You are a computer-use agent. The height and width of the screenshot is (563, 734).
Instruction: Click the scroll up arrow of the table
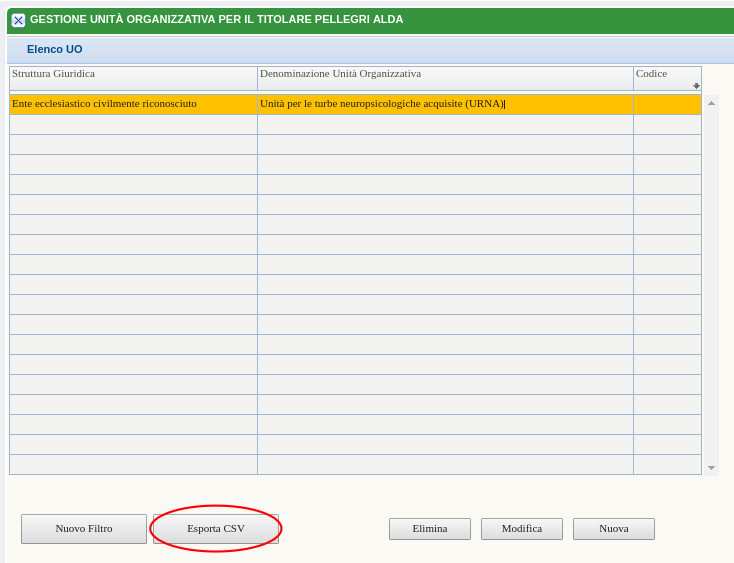pyautogui.click(x=711, y=103)
